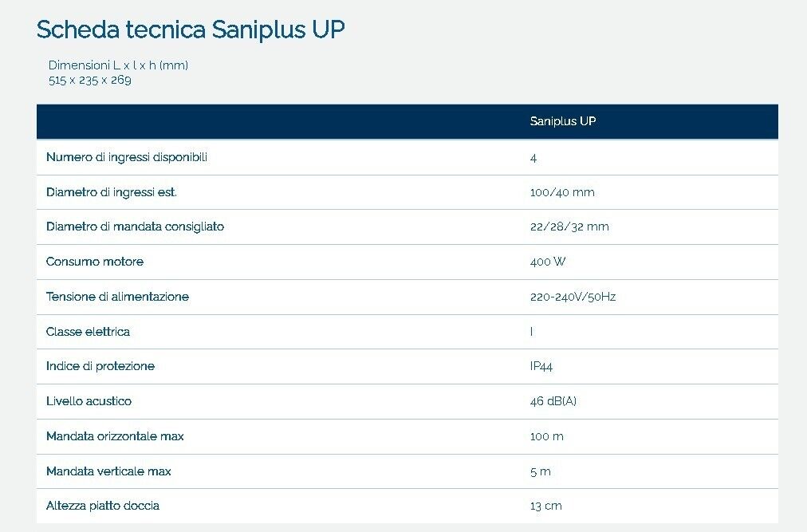This screenshot has width=807, height=532.
Task: Click the value 22/28/32 mm
Action: click(569, 227)
